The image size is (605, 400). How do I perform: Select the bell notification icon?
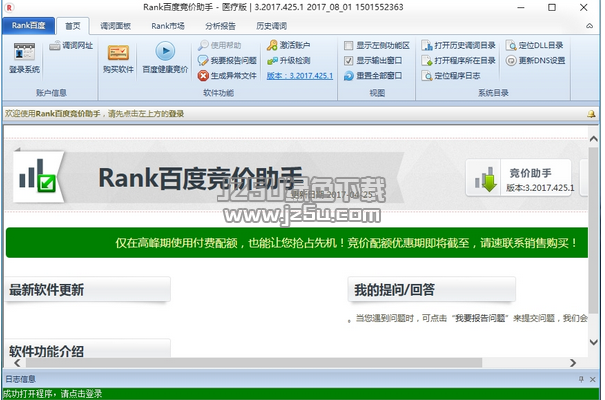pyautogui.click(x=591, y=114)
